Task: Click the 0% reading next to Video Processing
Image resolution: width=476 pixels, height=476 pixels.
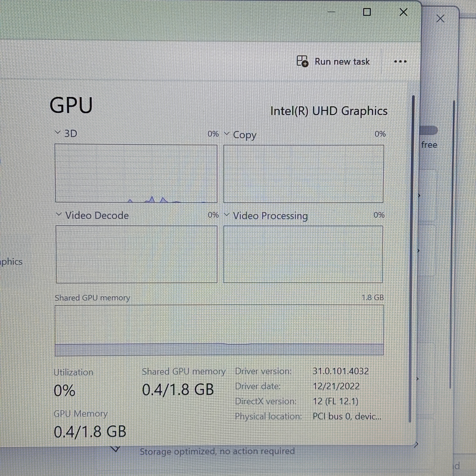Action: (x=379, y=215)
